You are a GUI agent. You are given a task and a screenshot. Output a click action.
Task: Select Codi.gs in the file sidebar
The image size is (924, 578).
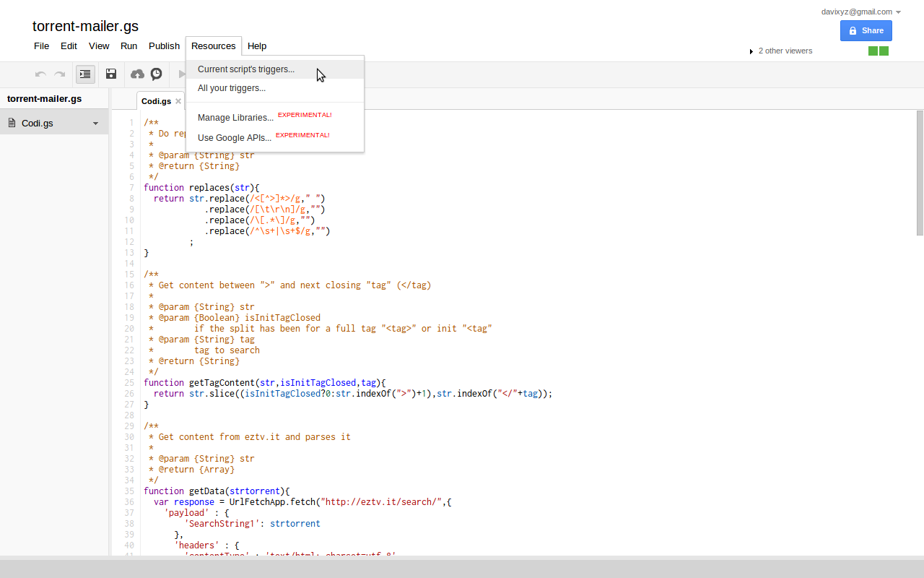[54, 123]
